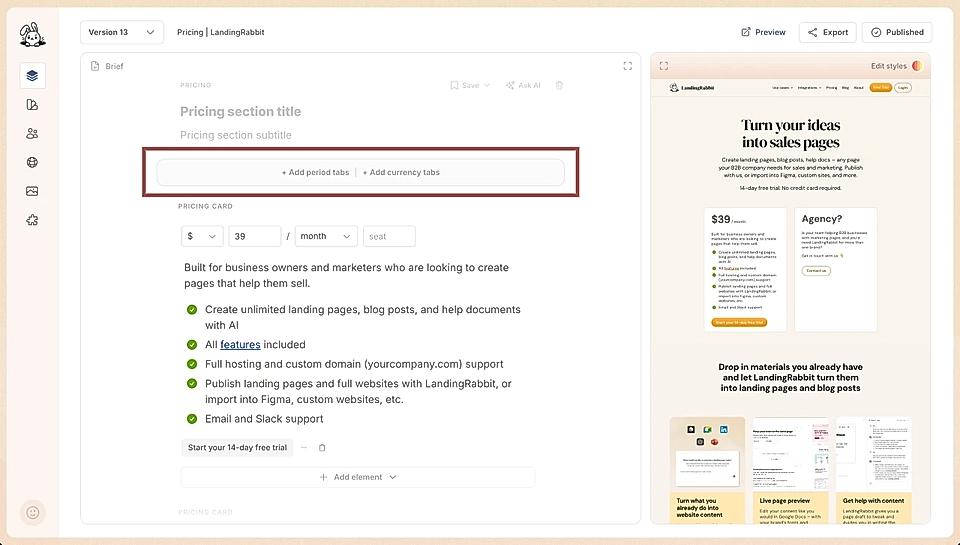Click the Preview button

pos(763,32)
